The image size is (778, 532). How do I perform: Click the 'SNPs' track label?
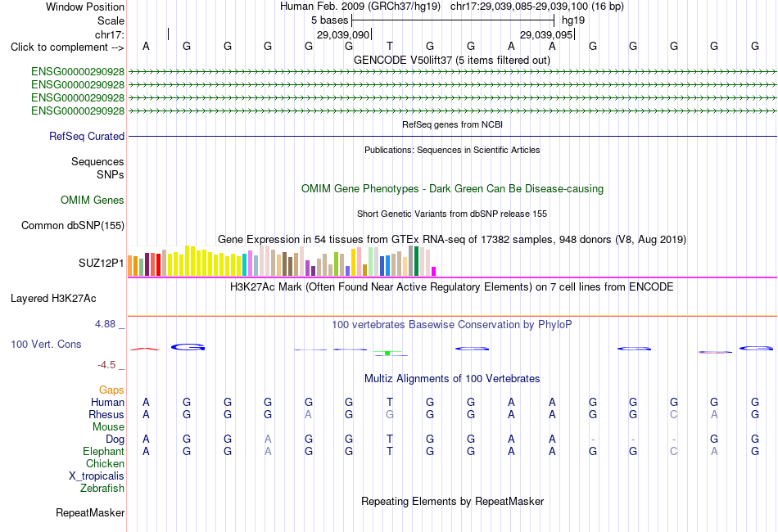(x=111, y=174)
